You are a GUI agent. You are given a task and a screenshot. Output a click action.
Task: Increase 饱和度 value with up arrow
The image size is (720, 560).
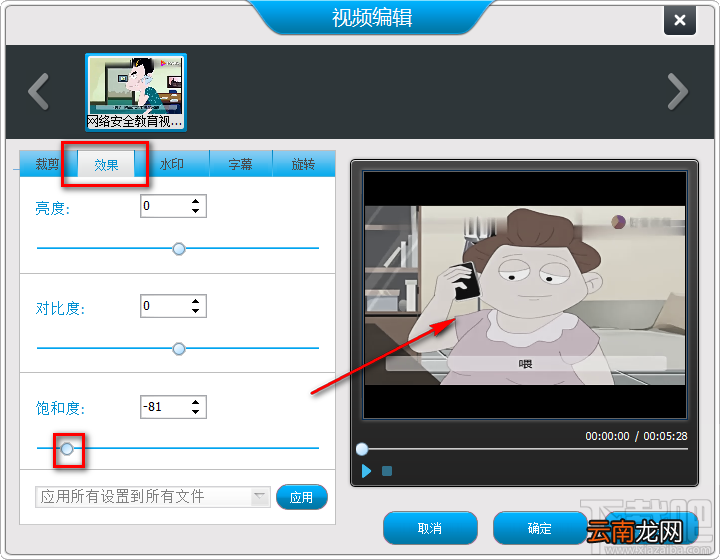coord(196,402)
